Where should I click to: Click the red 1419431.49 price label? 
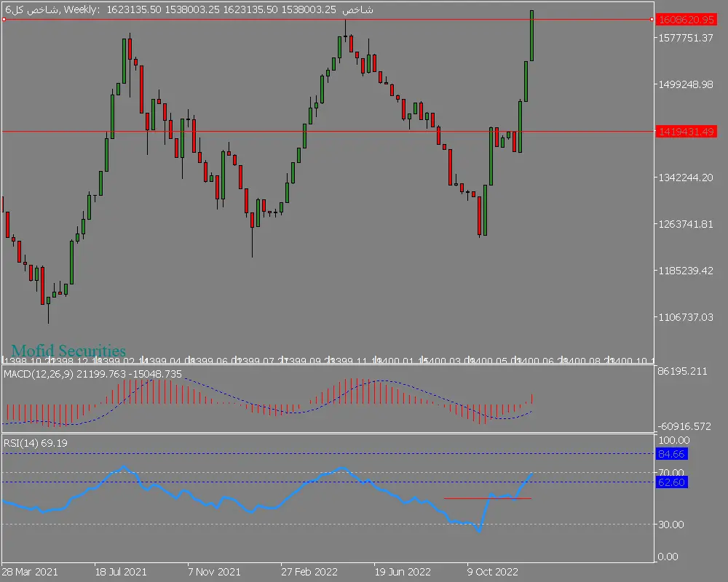click(685, 132)
